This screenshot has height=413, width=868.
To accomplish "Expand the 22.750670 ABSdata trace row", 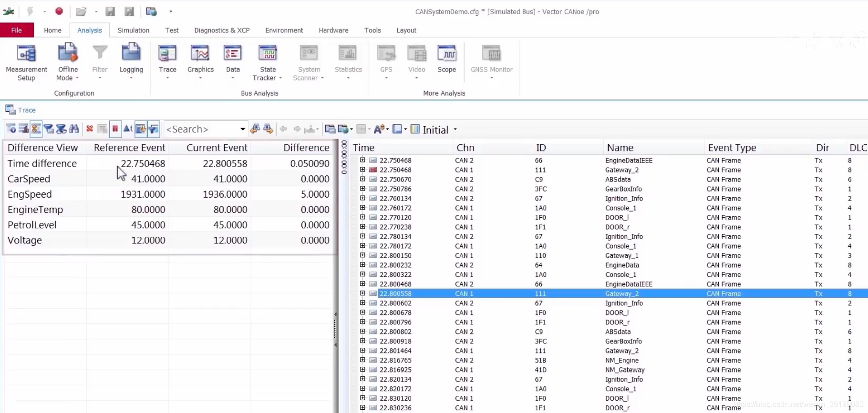I will (x=362, y=179).
